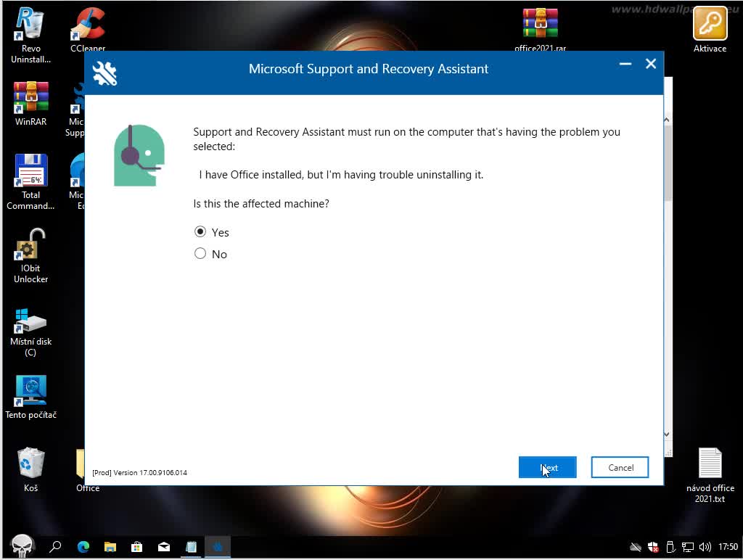Open WinRAR desktop shortcut
Screen dimensions: 743x560
30,104
